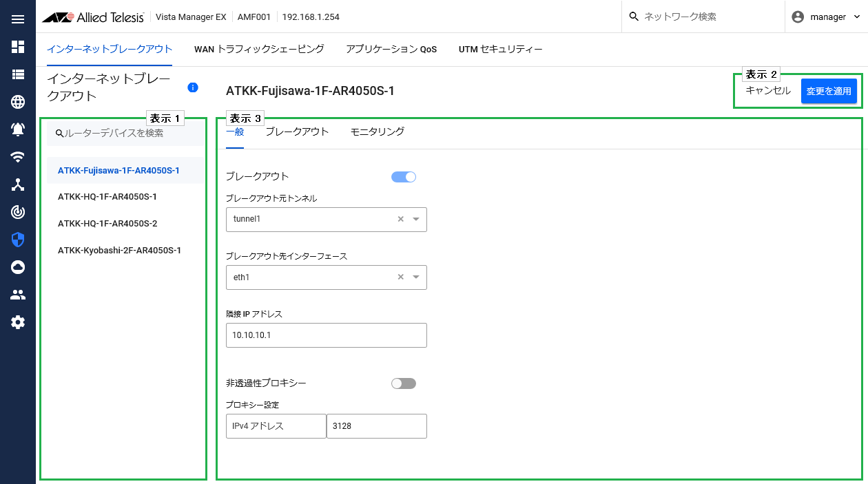Clear the eth1 selection with X
The image size is (868, 484).
coord(400,277)
